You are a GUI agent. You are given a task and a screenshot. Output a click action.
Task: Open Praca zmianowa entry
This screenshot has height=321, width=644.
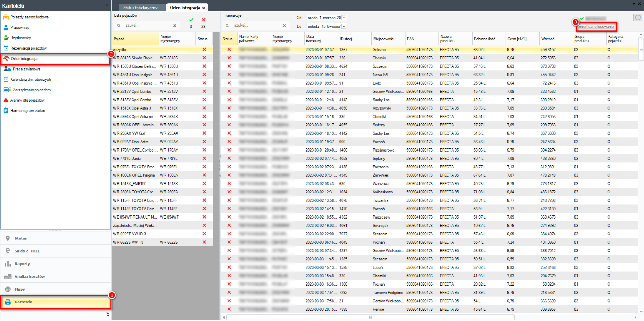tap(27, 69)
